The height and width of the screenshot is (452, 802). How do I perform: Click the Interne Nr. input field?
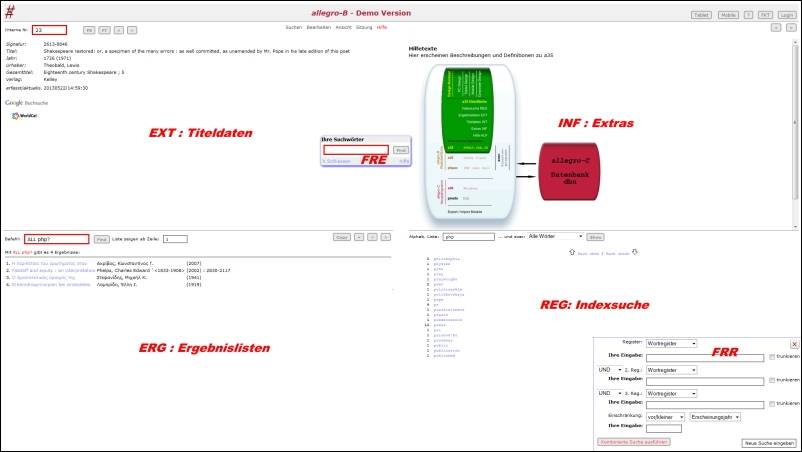point(50,30)
